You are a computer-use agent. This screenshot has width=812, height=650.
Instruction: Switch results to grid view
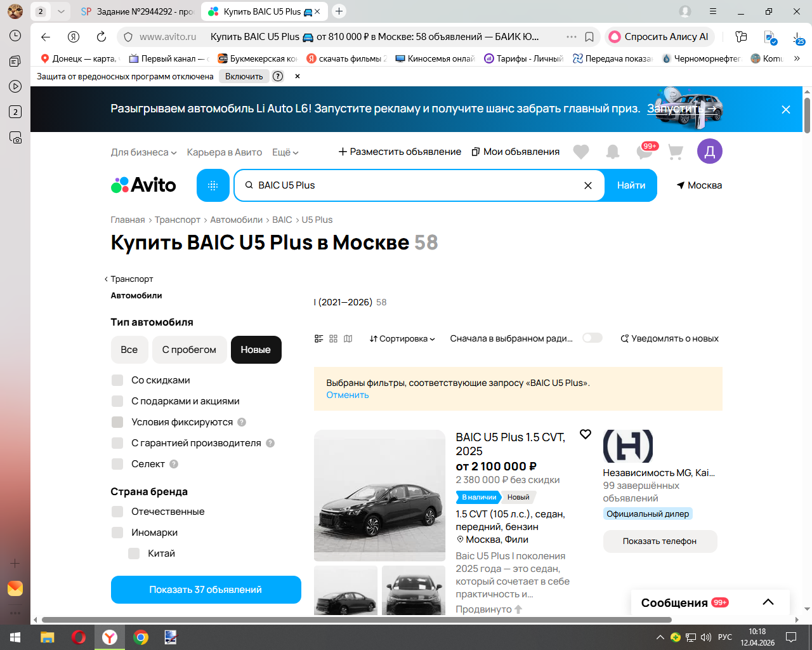pyautogui.click(x=334, y=339)
